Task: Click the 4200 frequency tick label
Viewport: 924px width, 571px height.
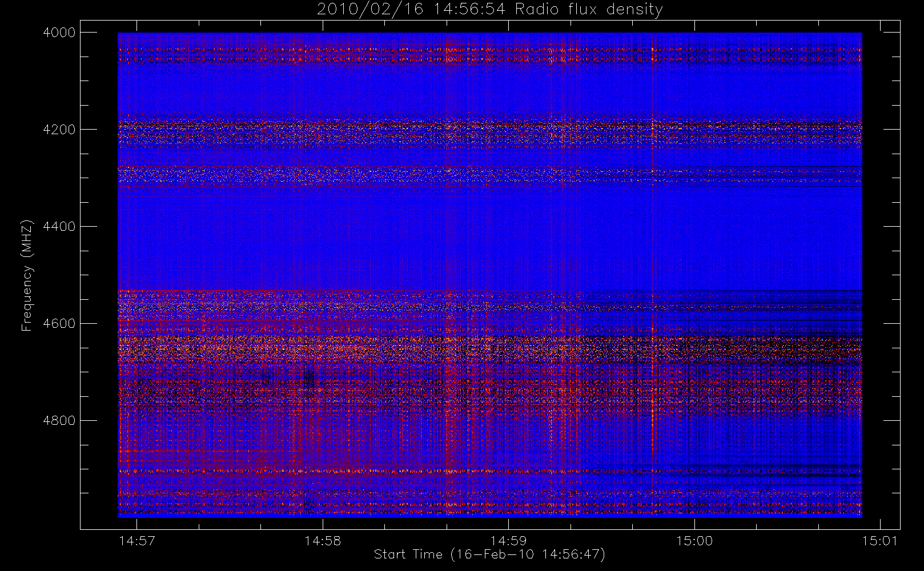Action: pos(59,130)
